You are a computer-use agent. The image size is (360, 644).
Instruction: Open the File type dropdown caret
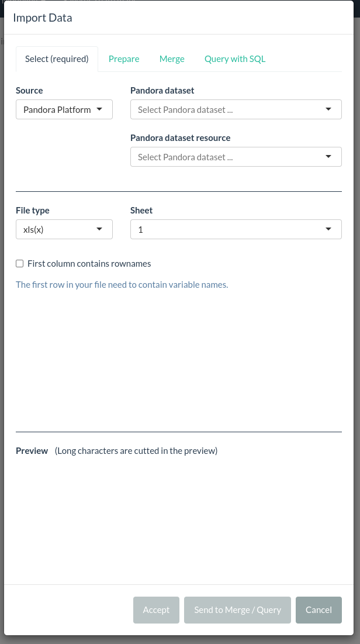(x=99, y=229)
